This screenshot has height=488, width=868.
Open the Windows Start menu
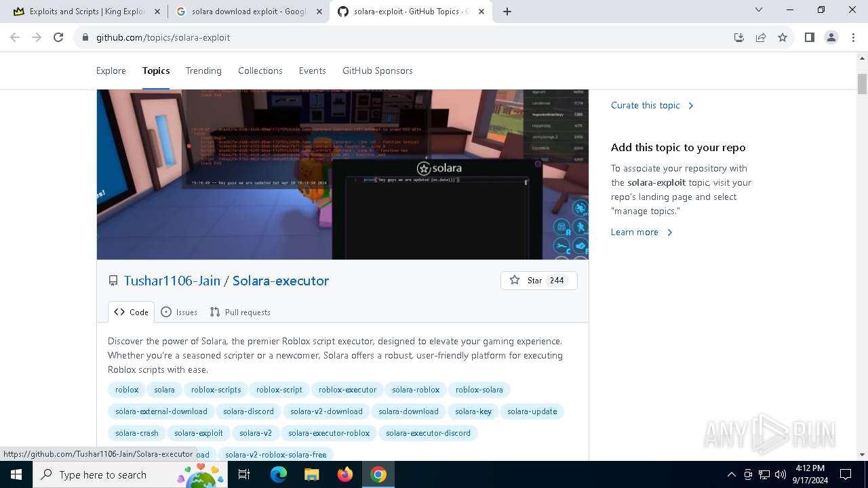click(16, 474)
